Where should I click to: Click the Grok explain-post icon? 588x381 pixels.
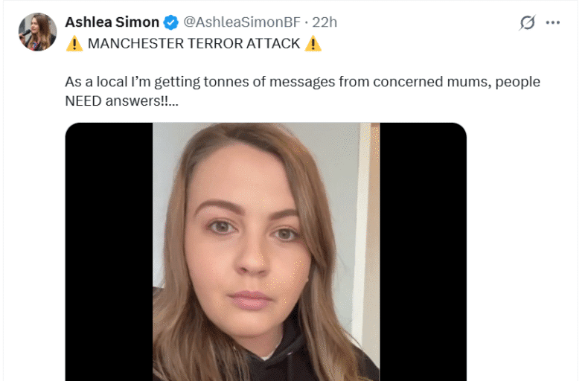[527, 22]
